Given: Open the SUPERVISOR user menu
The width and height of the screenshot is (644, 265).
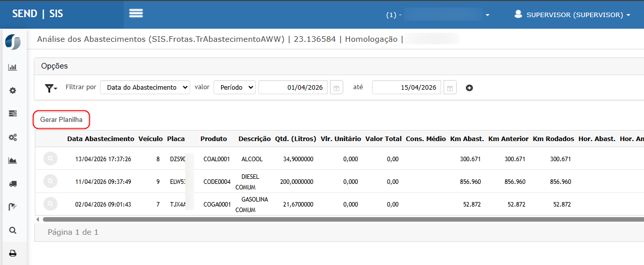Looking at the screenshot, I should coord(572,15).
